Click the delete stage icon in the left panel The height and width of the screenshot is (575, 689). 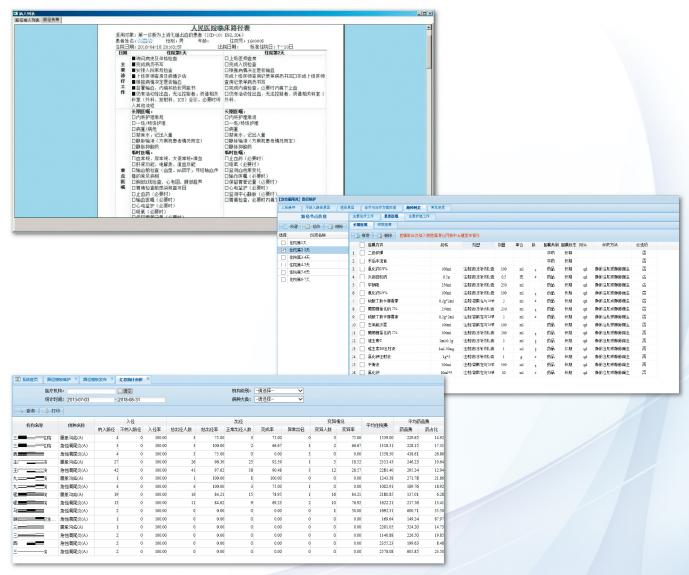coord(330,227)
